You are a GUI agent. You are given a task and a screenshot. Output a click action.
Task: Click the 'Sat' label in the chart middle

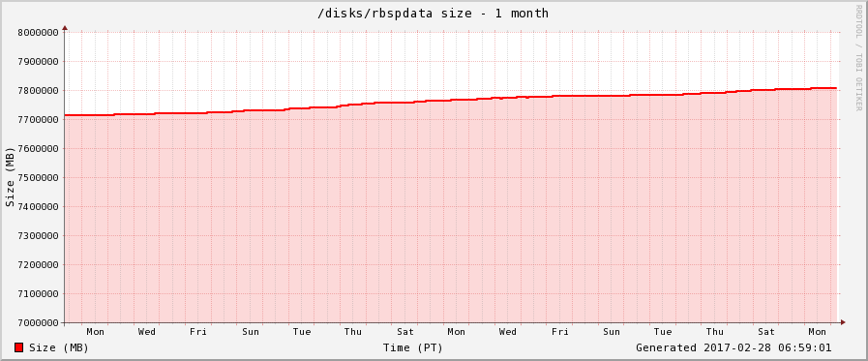[404, 332]
